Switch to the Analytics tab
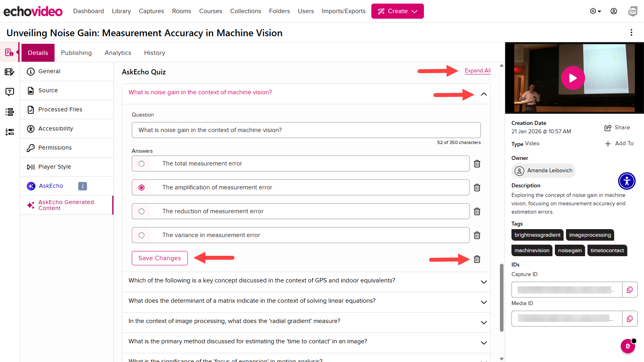Viewport: 644px width, 362px height. 118,53
